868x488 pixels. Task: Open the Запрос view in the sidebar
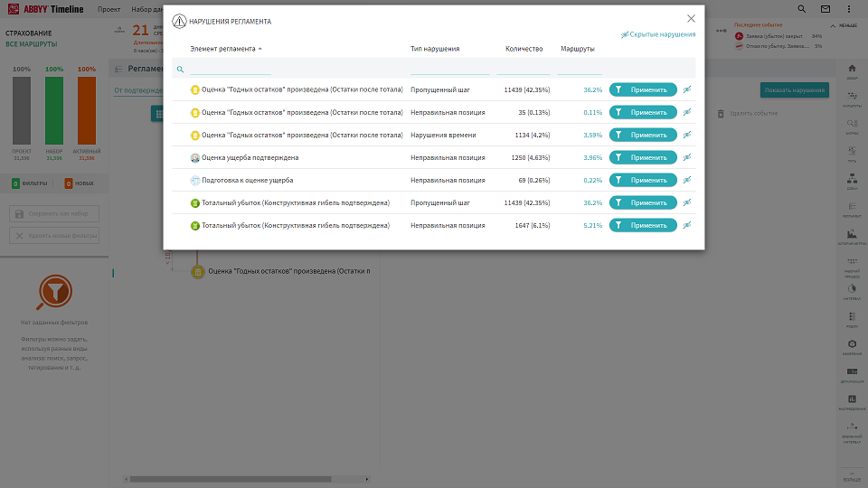[852, 127]
